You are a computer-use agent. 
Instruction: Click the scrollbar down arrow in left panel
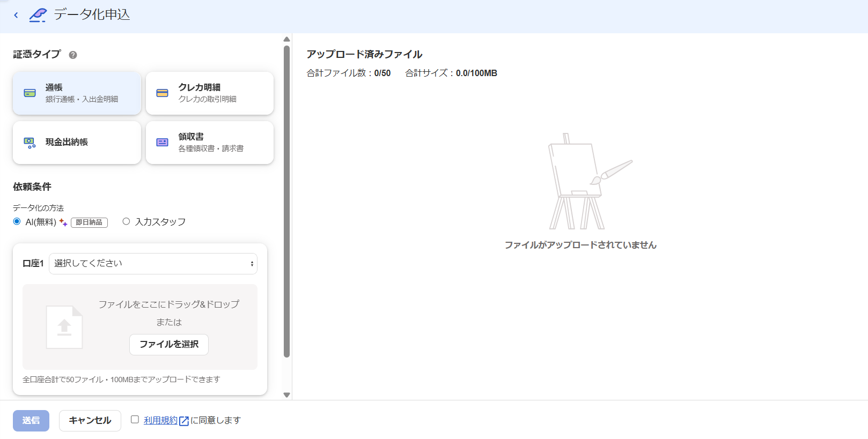click(x=286, y=395)
